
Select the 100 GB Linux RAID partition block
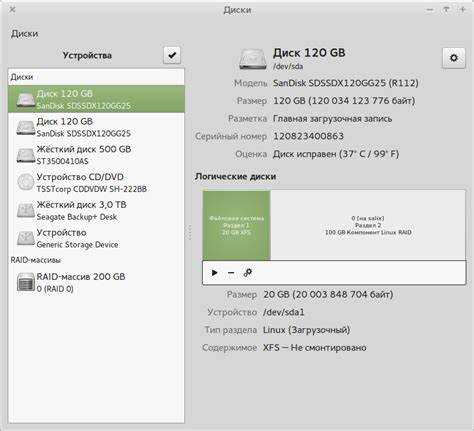(368, 225)
